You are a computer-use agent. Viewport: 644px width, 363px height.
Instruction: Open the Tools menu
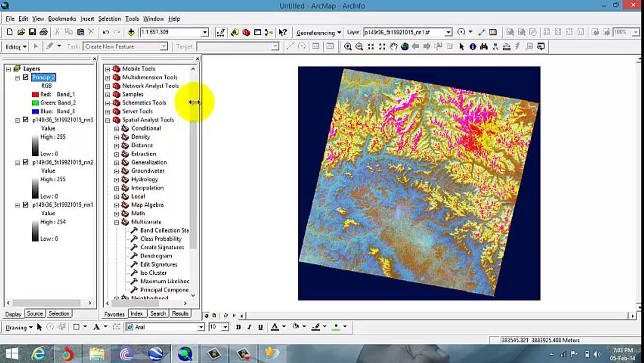(x=132, y=19)
